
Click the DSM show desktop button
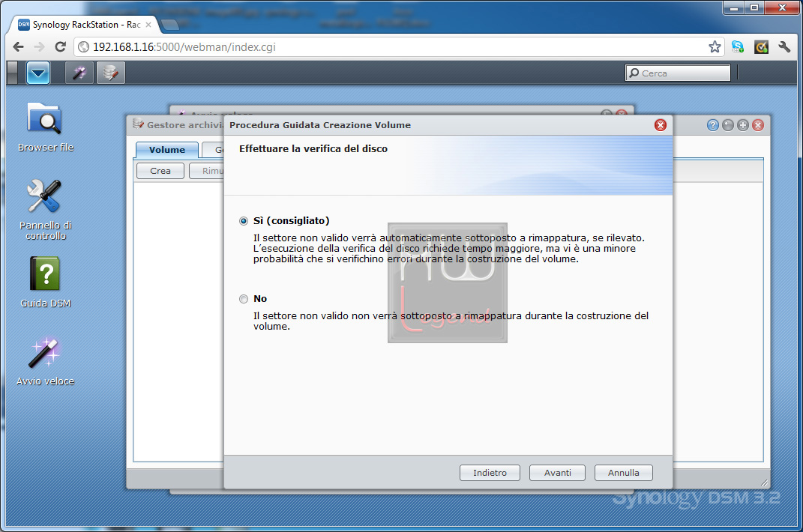12,73
